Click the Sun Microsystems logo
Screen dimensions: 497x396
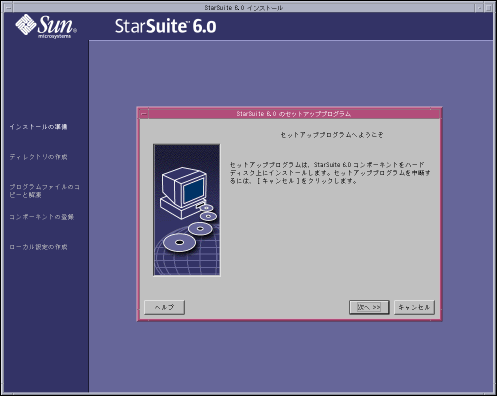pyautogui.click(x=46, y=26)
